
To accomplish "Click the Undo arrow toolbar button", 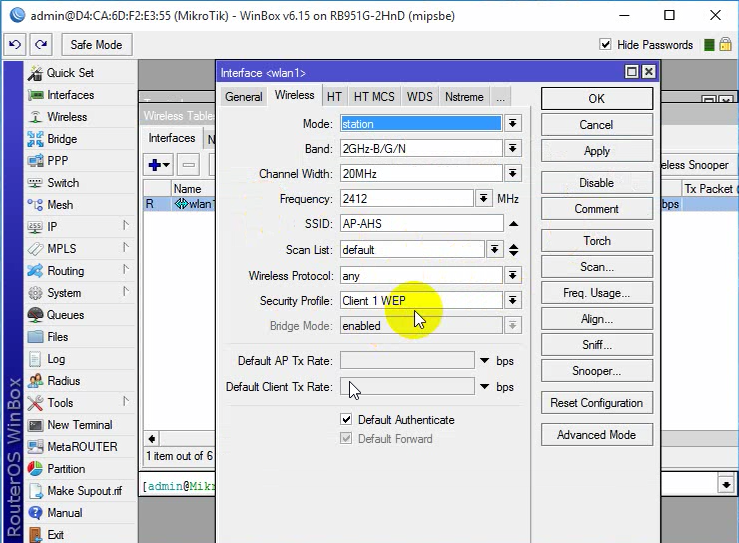I will [15, 45].
